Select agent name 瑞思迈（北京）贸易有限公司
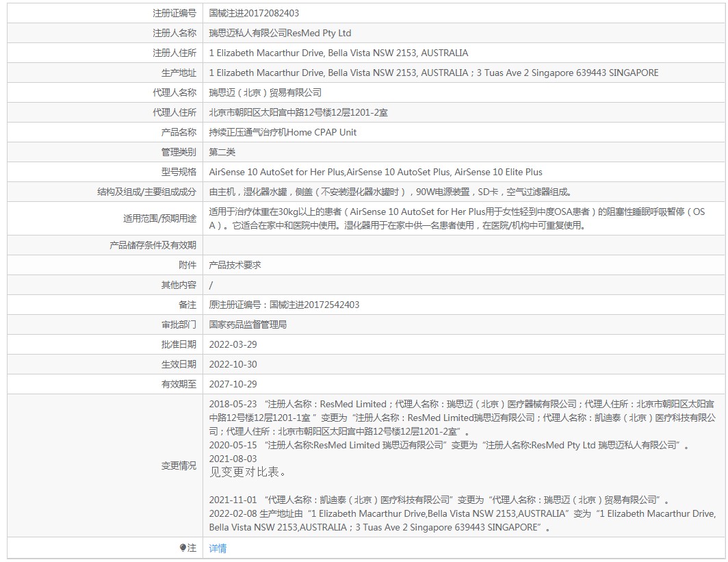Screen dimensions: 728x562 265,92
